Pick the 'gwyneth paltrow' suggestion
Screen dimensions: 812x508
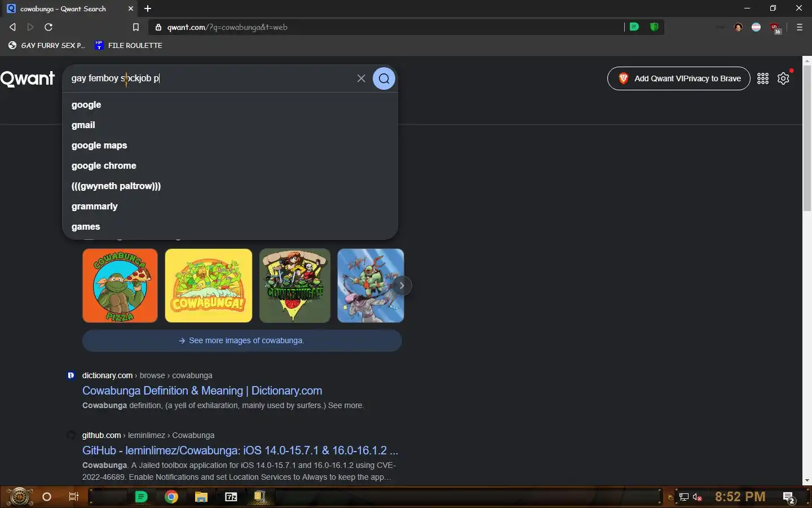click(230, 186)
